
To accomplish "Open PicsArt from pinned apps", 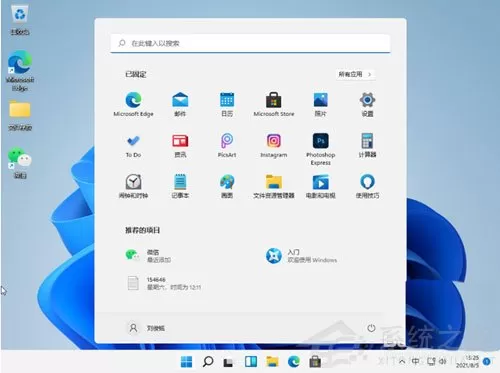I will click(227, 145).
